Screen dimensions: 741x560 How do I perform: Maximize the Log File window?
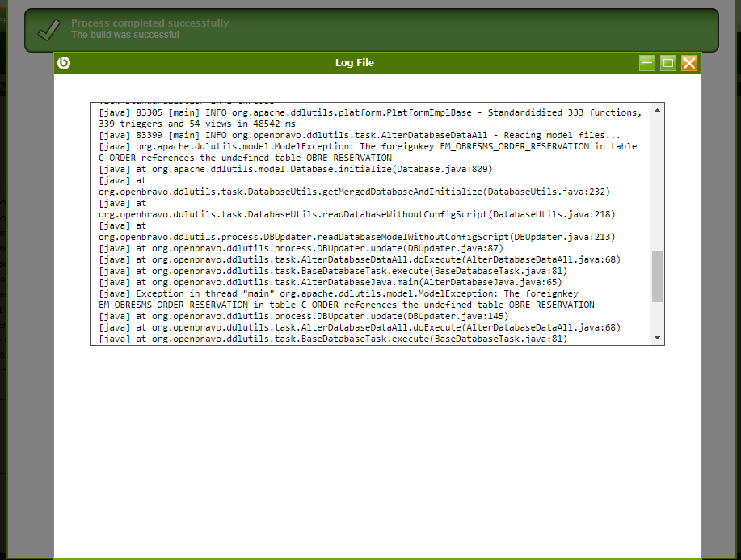[x=668, y=63]
